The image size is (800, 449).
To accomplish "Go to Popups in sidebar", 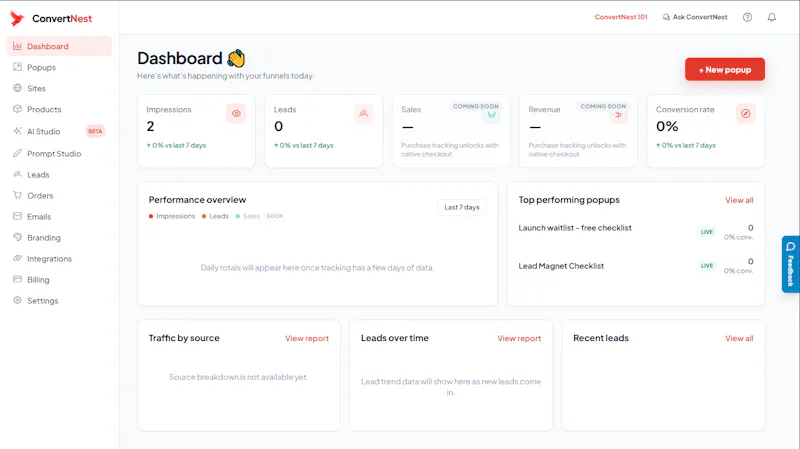I will point(59,67).
